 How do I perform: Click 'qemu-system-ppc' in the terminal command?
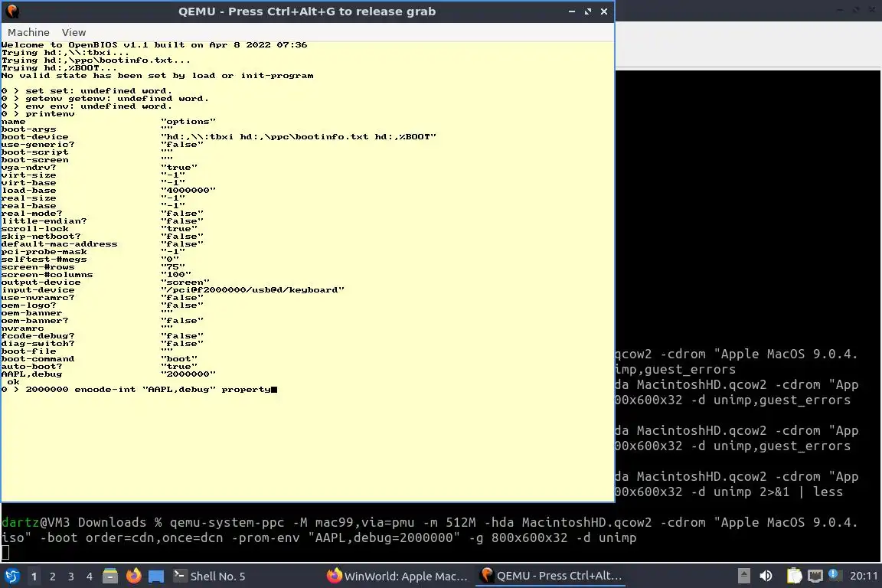click(x=227, y=523)
